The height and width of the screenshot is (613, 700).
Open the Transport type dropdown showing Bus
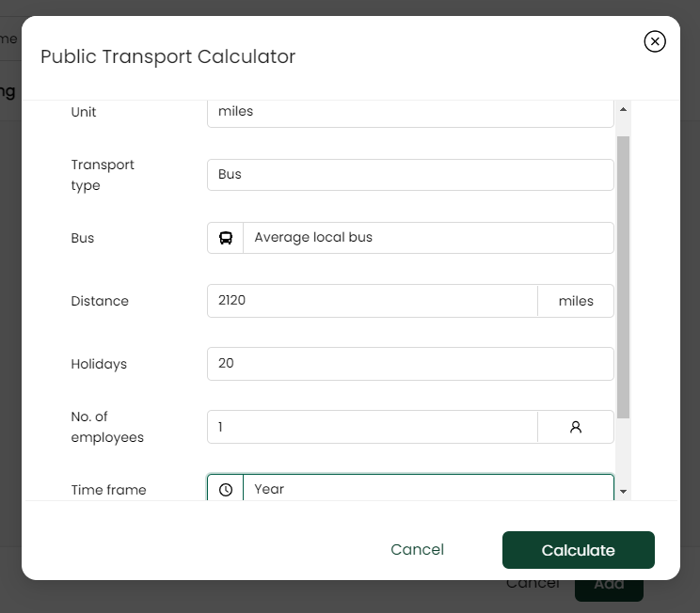tap(410, 175)
